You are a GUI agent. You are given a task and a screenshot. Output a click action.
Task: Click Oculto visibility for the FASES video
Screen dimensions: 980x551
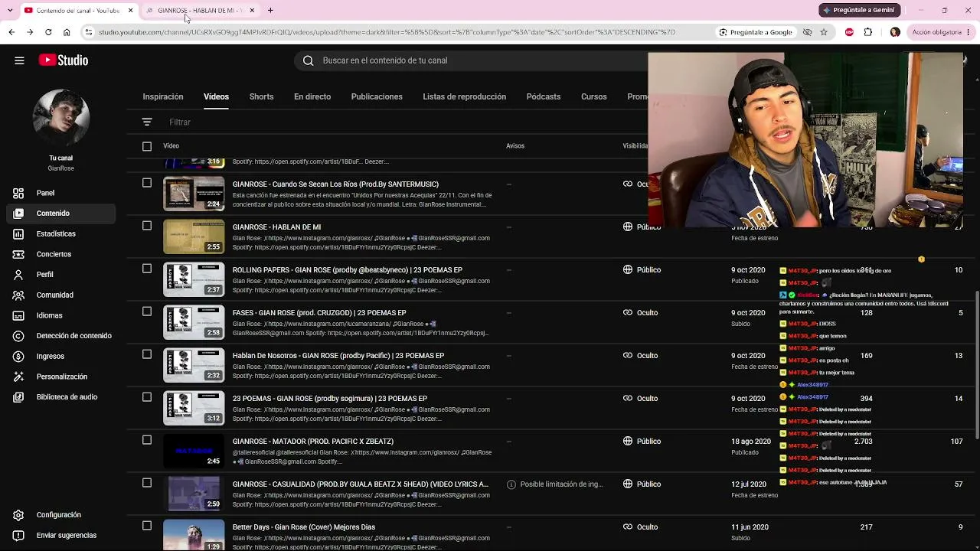pos(640,313)
